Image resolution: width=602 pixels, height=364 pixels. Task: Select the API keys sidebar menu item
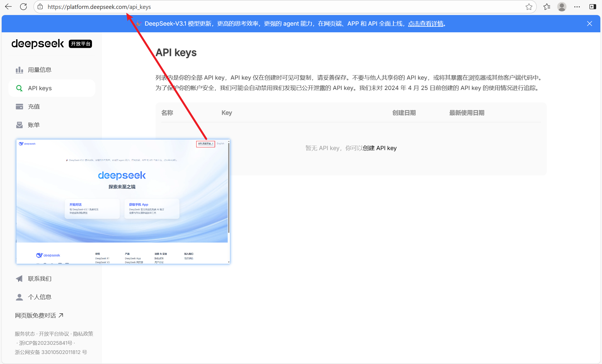pyautogui.click(x=40, y=88)
